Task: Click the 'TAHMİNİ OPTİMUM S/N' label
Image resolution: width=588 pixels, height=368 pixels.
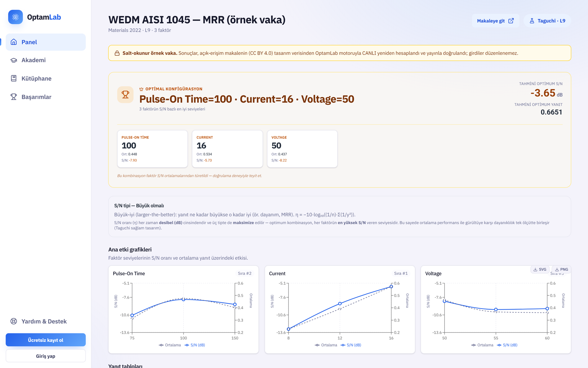Action: [541, 84]
